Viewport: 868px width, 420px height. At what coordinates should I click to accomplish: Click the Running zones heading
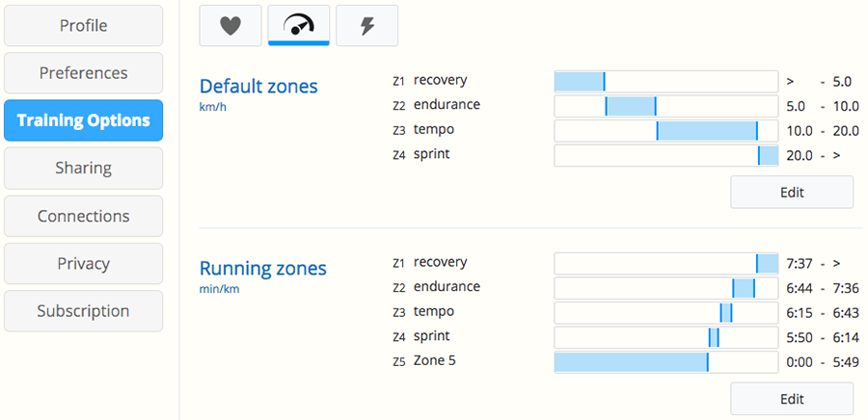click(263, 269)
